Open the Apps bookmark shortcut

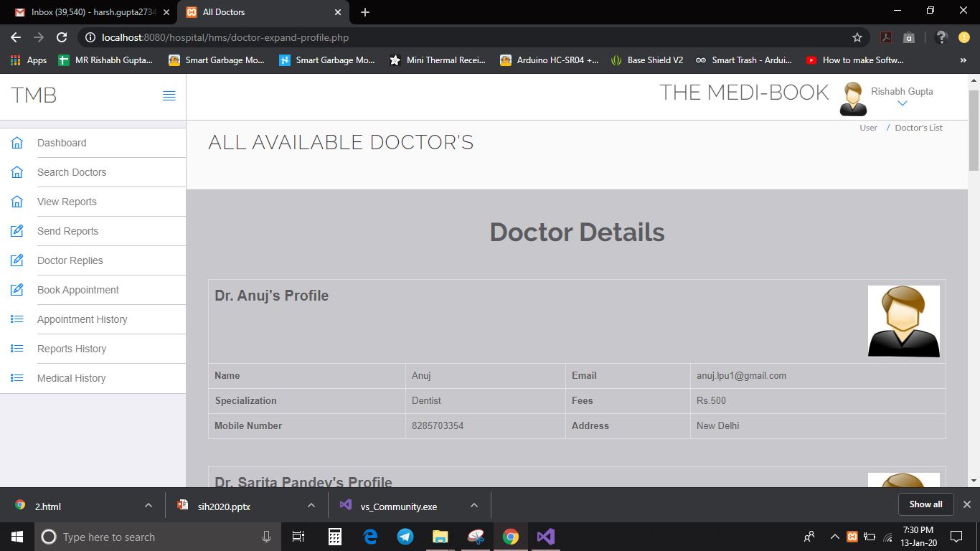(x=29, y=60)
